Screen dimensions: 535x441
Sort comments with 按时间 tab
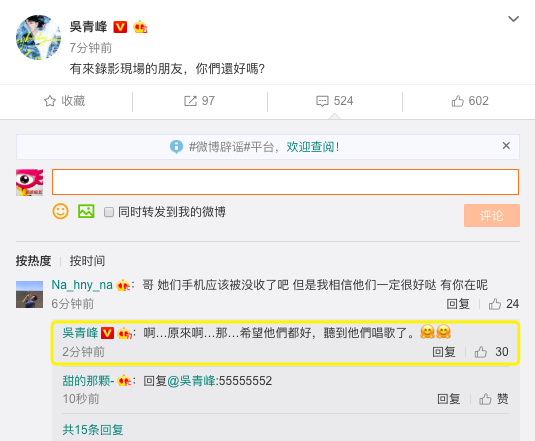[x=87, y=261]
